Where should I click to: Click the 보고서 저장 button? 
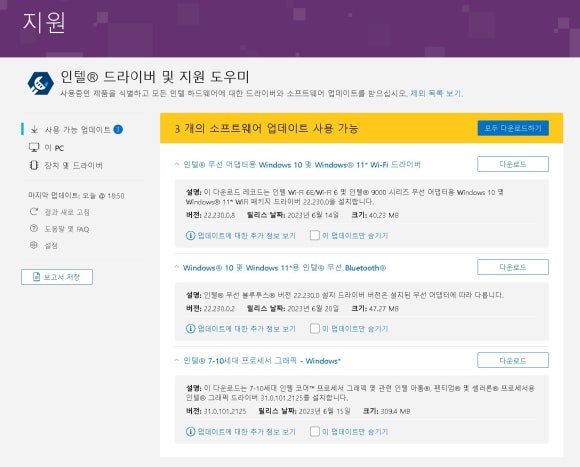point(57,277)
